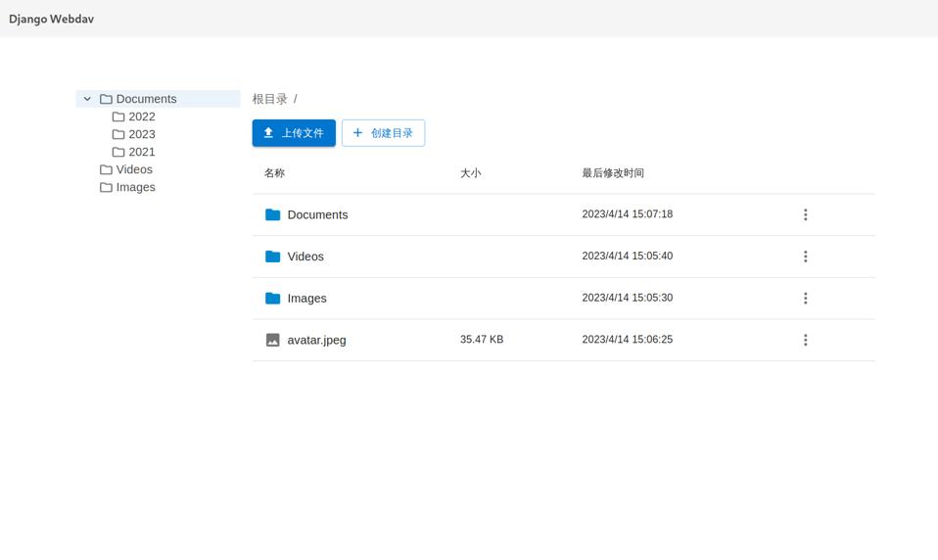The height and width of the screenshot is (560, 938).
Task: Click the 大小 column header
Action: coord(471,173)
